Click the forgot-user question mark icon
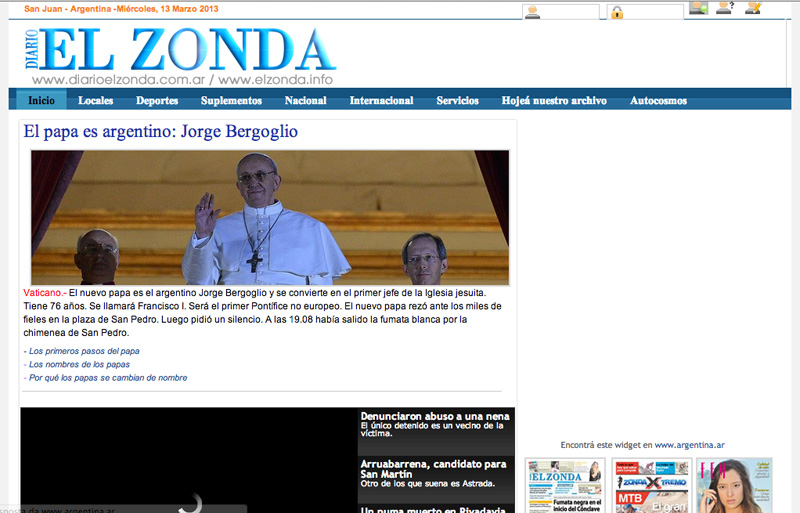The height and width of the screenshot is (513, 800). pos(726,9)
